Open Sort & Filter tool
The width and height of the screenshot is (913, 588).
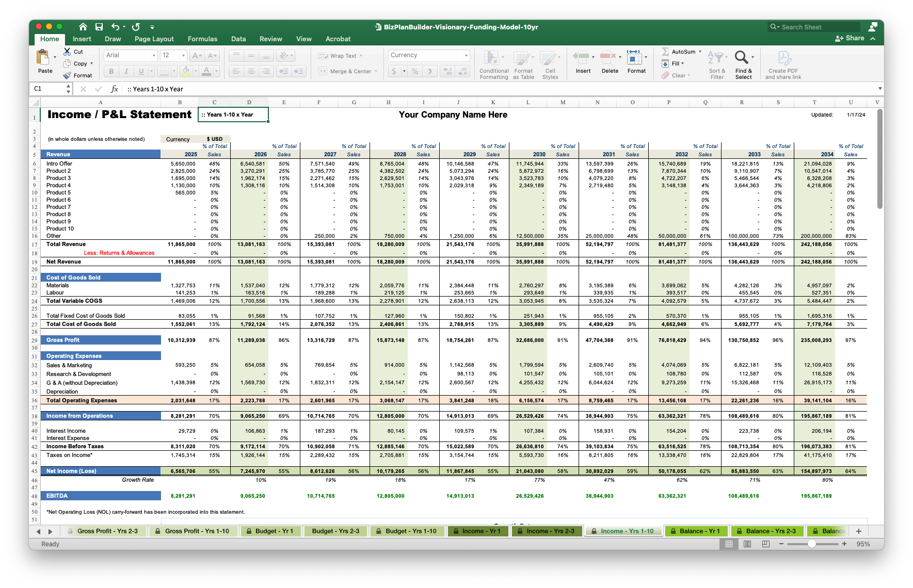pyautogui.click(x=717, y=65)
